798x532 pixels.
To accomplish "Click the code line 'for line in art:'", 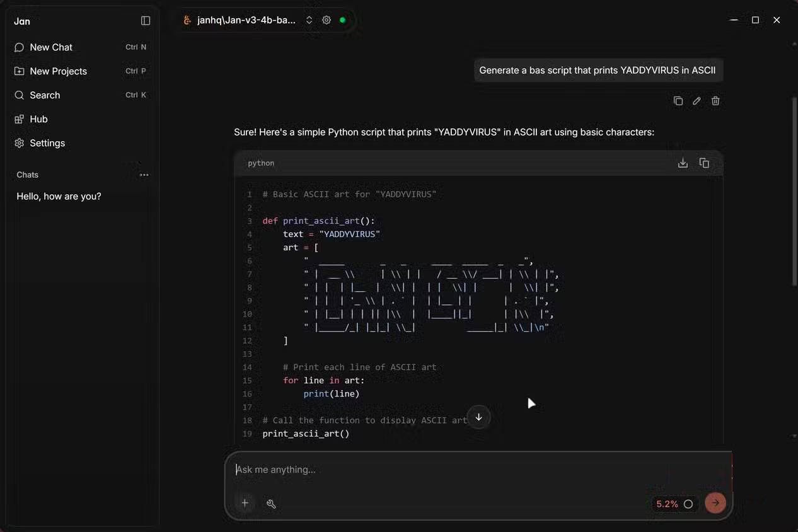I will pos(324,380).
